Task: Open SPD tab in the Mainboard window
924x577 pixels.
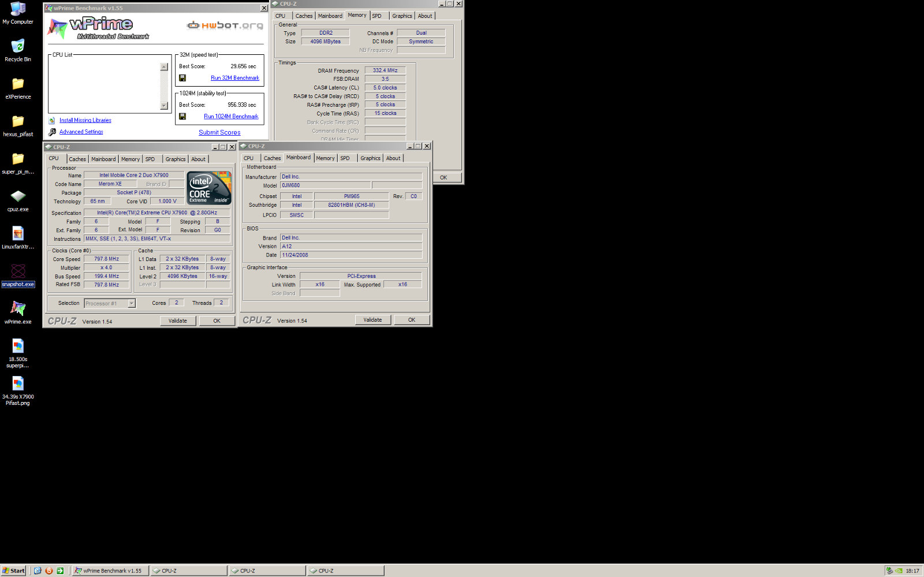Action: [345, 158]
